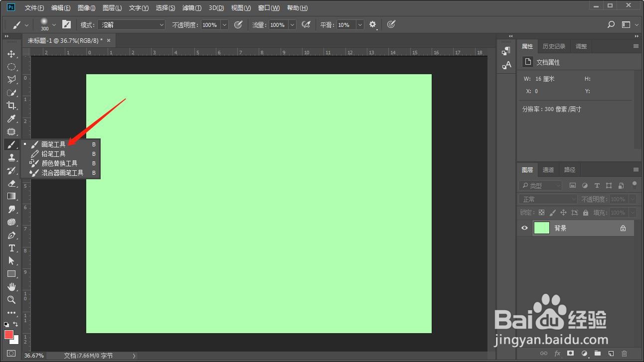This screenshot has height=362, width=644.
Task: Swap foreground and background colors
Action: [x=15, y=324]
